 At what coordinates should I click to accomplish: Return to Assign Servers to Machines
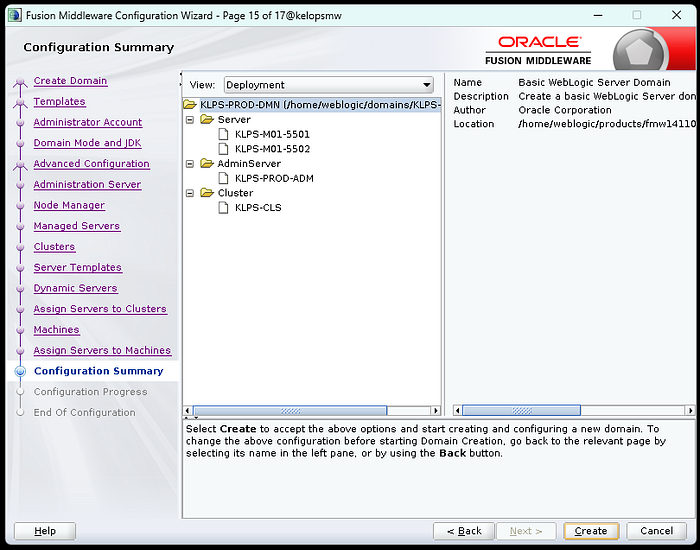coord(102,350)
